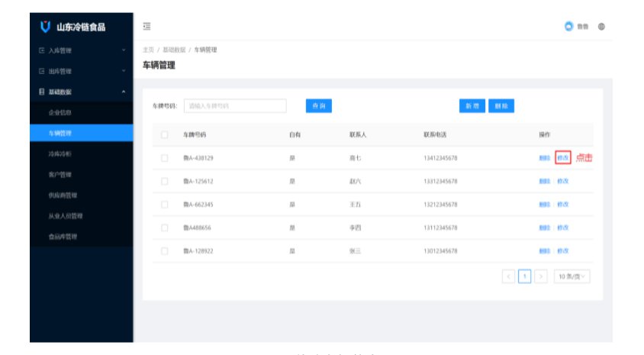
Task: Click the sidebar collapse hamburger icon
Action: 147,27
